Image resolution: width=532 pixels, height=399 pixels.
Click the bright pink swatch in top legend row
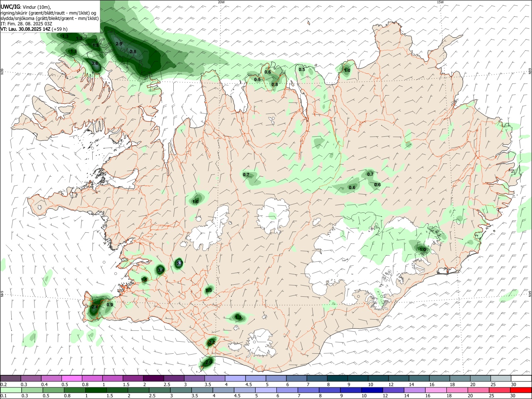pyautogui.click(x=71, y=379)
